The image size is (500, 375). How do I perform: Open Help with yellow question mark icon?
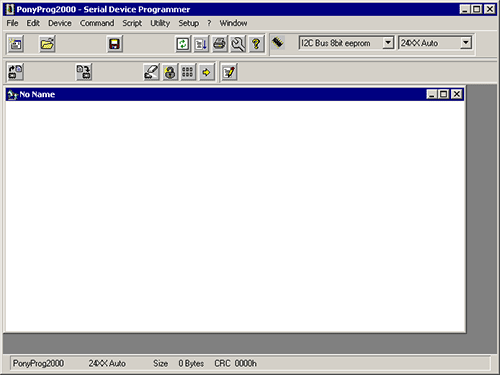pos(256,44)
